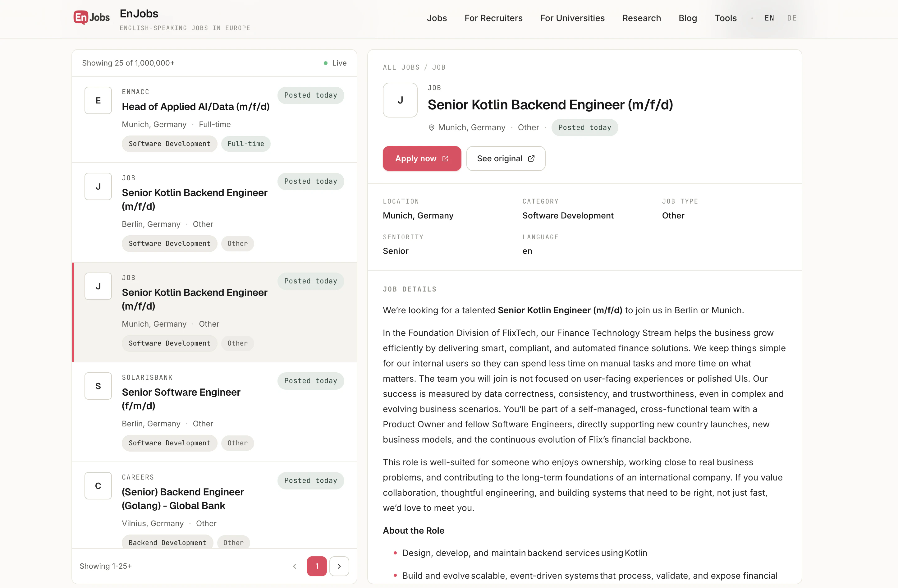This screenshot has height=588, width=898.
Task: Click the Other job type value in details
Action: [673, 215]
